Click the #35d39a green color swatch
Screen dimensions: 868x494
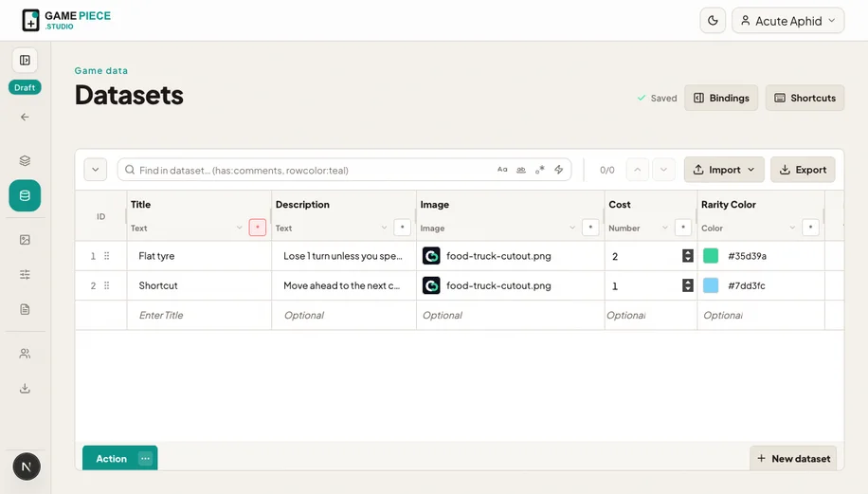coord(711,256)
